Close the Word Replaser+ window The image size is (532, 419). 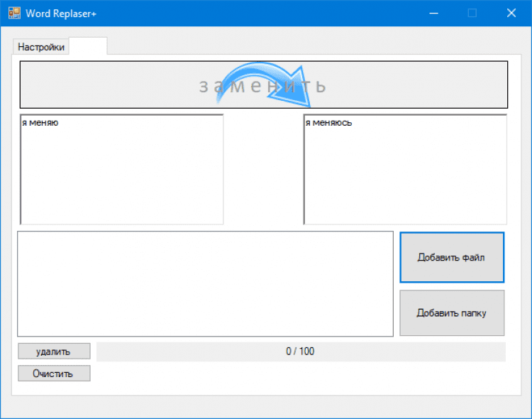[511, 13]
